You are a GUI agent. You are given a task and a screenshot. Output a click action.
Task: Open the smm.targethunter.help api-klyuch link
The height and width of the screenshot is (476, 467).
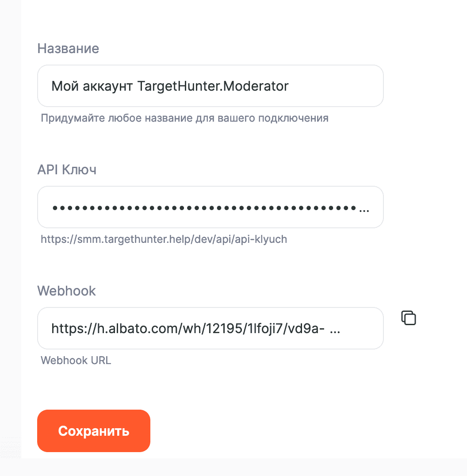click(x=164, y=239)
